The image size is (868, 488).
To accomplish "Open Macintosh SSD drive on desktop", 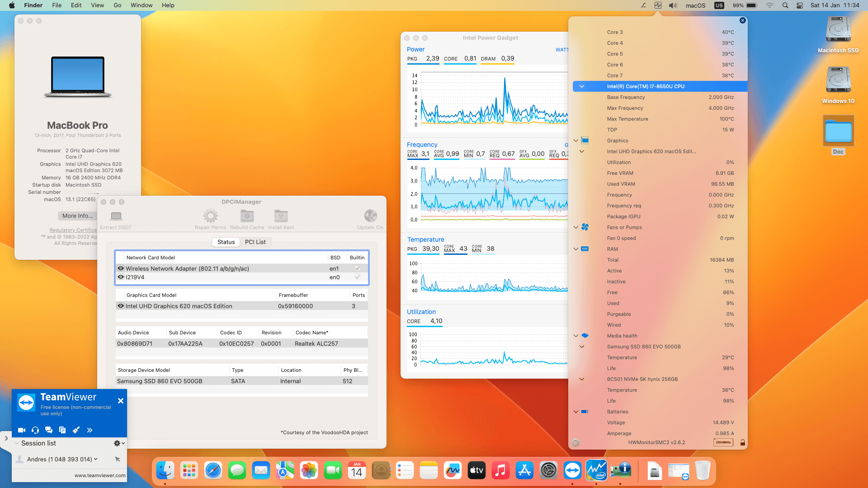I will coord(838,35).
